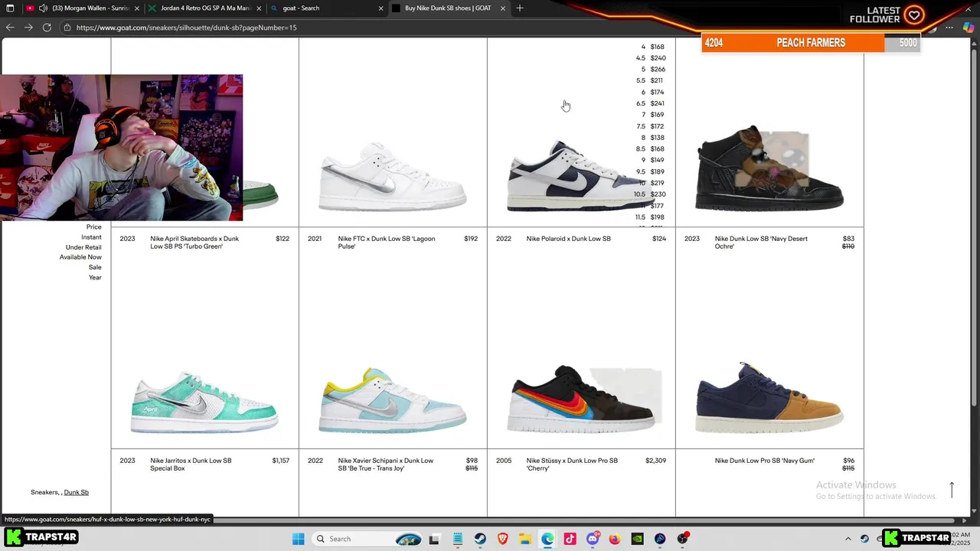This screenshot has width=980, height=551.
Task: Select size 6.5 priced $241
Action: (x=650, y=103)
